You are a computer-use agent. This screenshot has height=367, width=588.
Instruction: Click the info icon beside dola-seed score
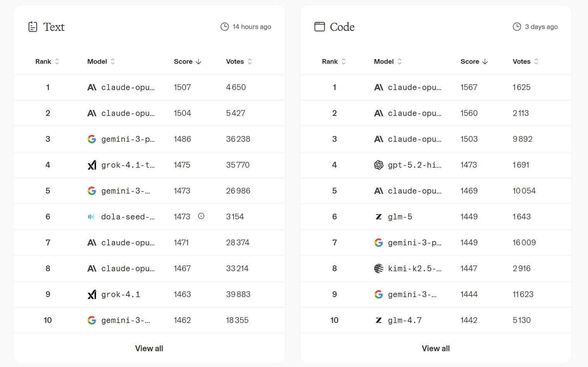(201, 216)
